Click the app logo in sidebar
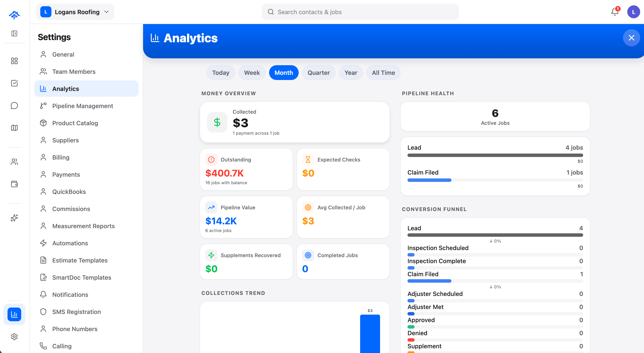This screenshot has height=353, width=644. pyautogui.click(x=14, y=15)
